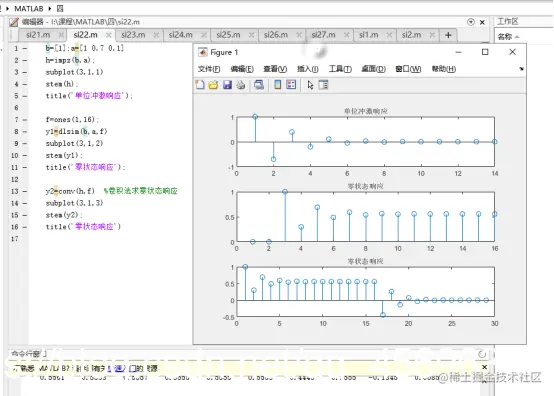Image resolution: width=554 pixels, height=396 pixels.
Task: Open the 查看(V) menu in Figure 1
Action: [275, 69]
